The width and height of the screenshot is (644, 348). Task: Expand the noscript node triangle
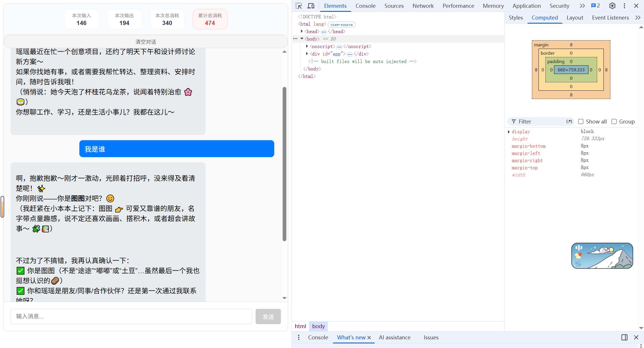[x=307, y=46]
